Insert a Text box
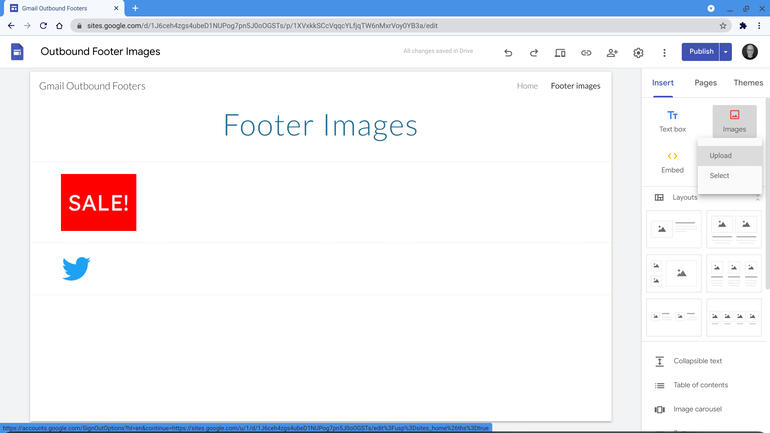Image resolution: width=770 pixels, height=433 pixels. tap(672, 121)
